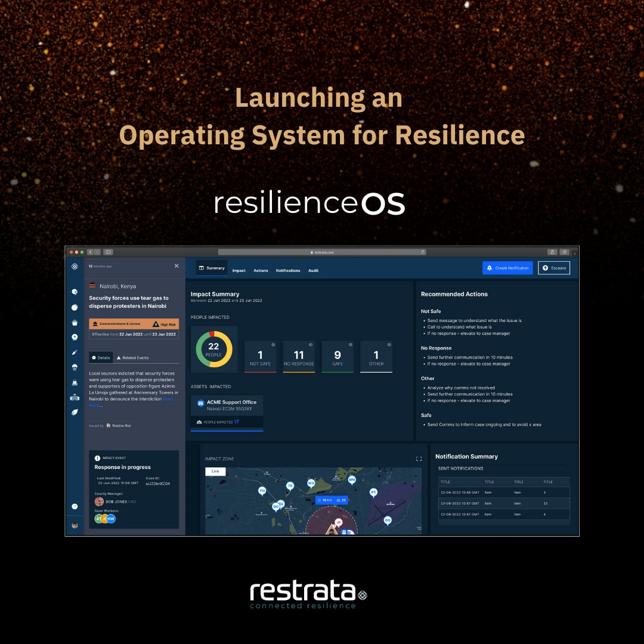Toggle visibility eye on NO RESPONSE card
This screenshot has width=644, height=644.
click(x=311, y=344)
